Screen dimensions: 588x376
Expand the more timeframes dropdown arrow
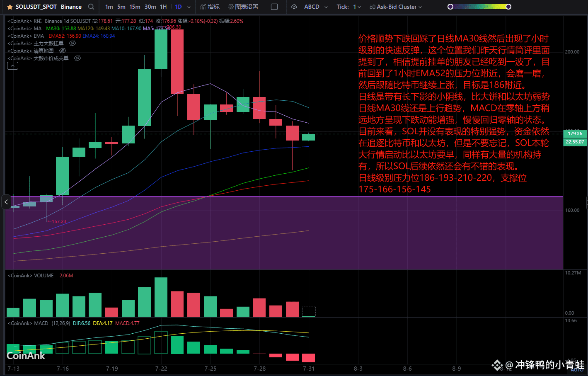189,7
